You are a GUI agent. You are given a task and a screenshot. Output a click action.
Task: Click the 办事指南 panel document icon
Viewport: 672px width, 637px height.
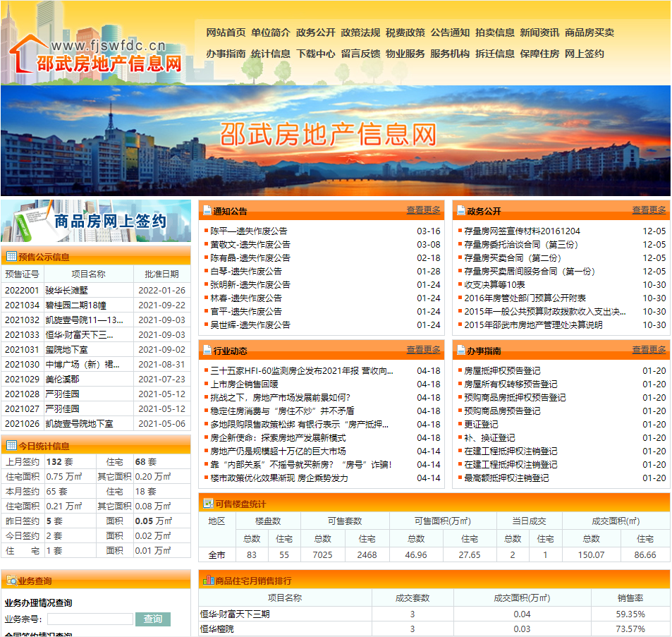pyautogui.click(x=459, y=351)
